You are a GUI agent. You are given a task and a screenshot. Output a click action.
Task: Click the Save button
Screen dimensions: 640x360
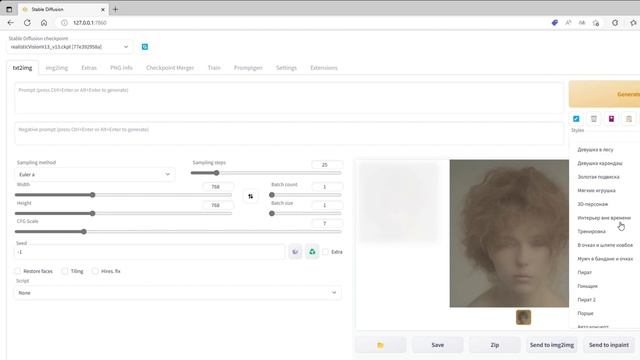pyautogui.click(x=438, y=345)
